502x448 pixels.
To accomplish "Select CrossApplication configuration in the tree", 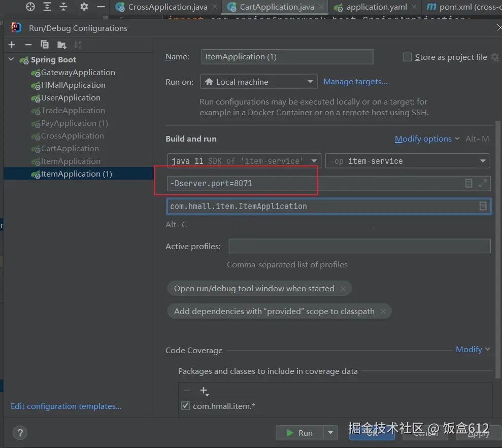I will click(x=73, y=136).
